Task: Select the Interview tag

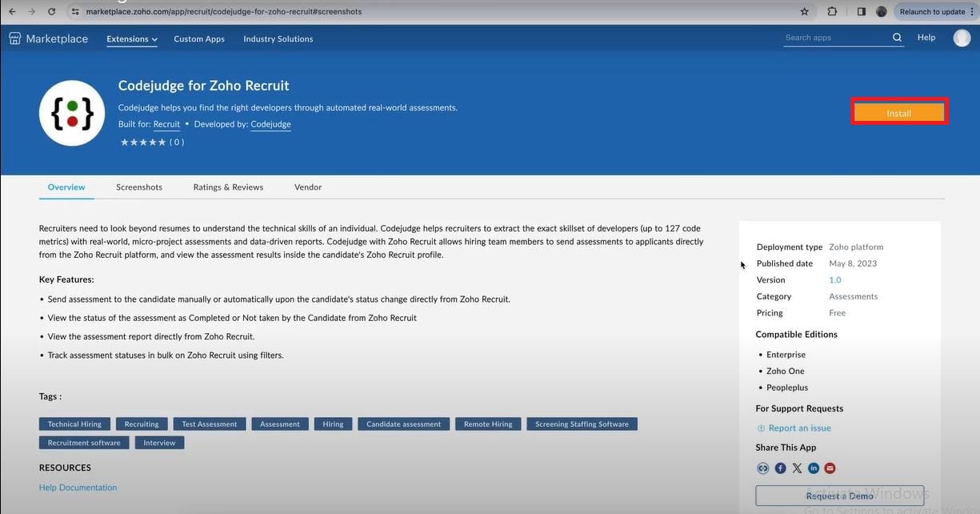Action: pos(159,443)
